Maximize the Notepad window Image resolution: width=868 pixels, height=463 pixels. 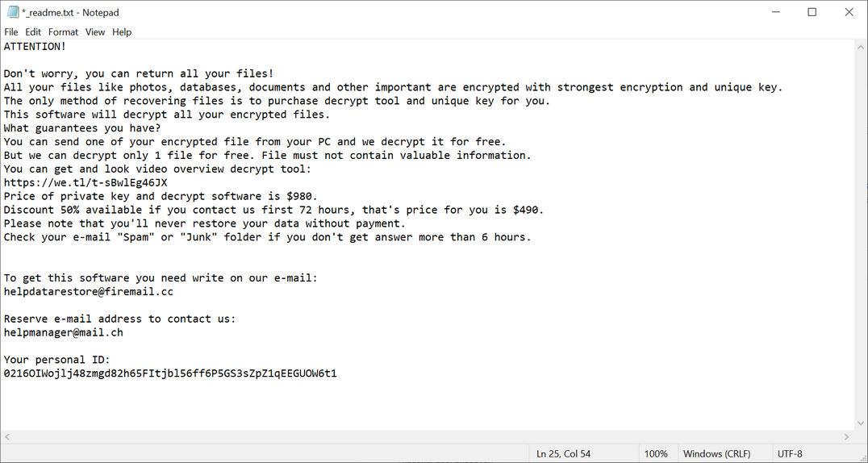812,12
